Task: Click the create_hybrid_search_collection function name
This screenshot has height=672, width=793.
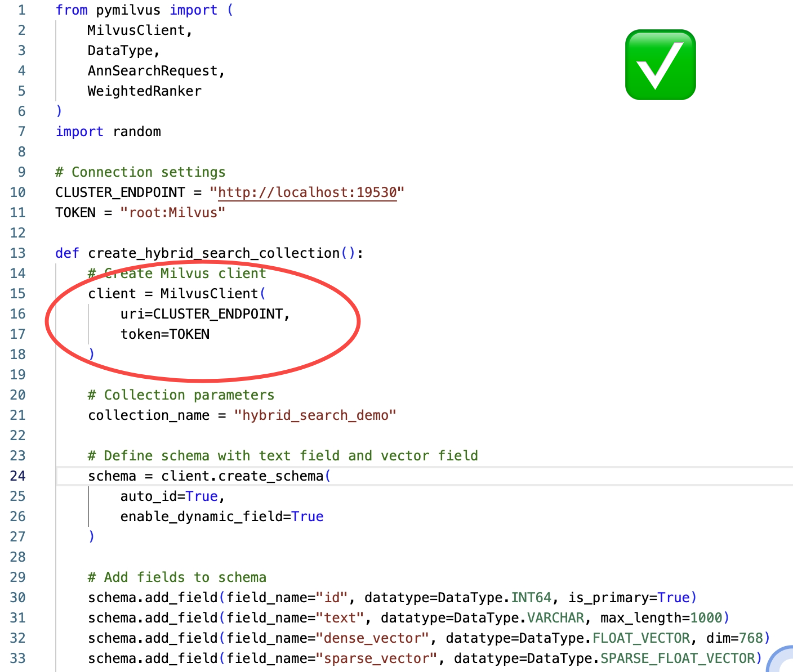Action: point(214,253)
